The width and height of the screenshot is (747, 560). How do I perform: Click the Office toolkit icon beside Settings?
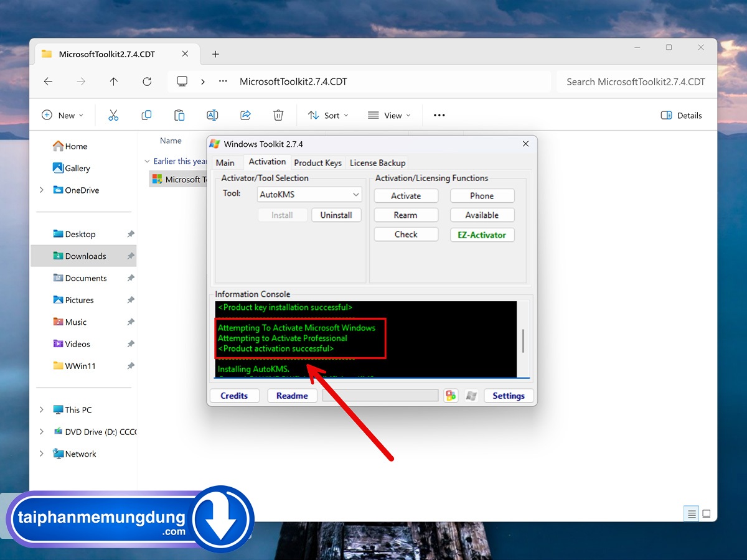pyautogui.click(x=451, y=396)
